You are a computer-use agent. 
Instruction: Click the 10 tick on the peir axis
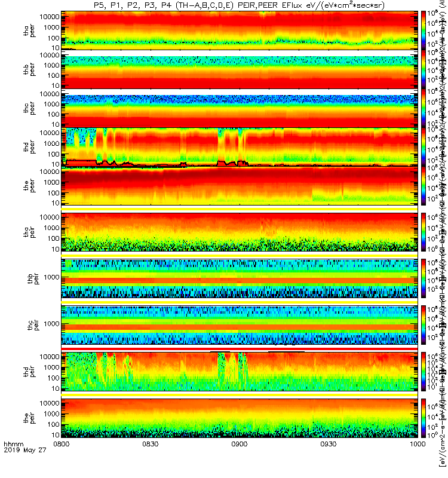[56, 435]
